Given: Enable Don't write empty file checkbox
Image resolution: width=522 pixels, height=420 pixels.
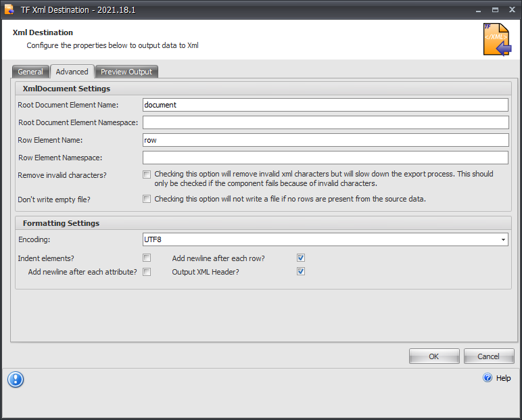Looking at the screenshot, I should coord(147,199).
